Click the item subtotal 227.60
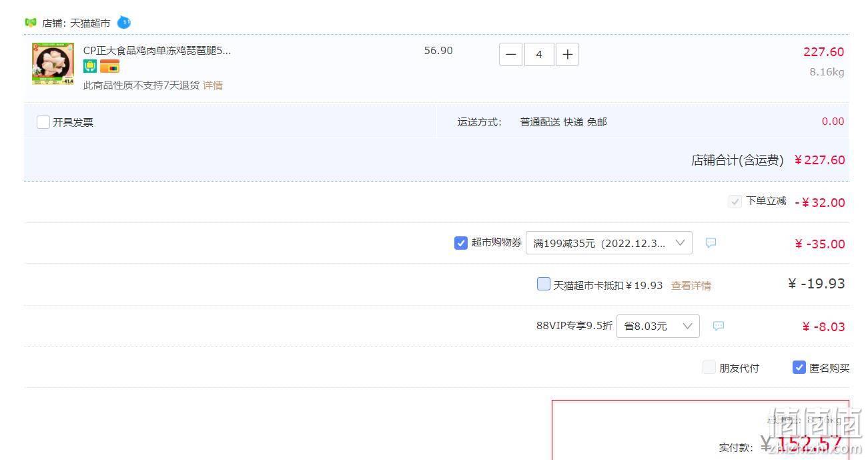The height and width of the screenshot is (460, 868). (x=824, y=52)
